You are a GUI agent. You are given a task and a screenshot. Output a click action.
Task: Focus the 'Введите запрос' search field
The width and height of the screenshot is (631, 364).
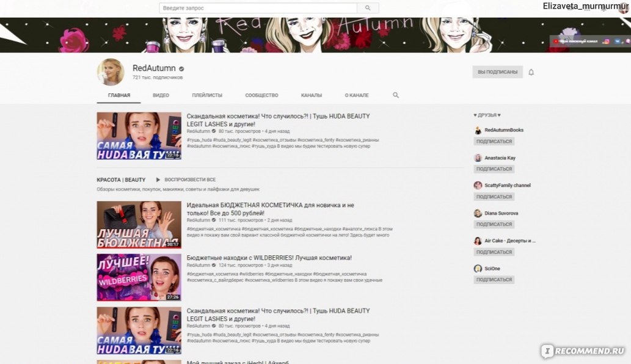[x=258, y=8]
